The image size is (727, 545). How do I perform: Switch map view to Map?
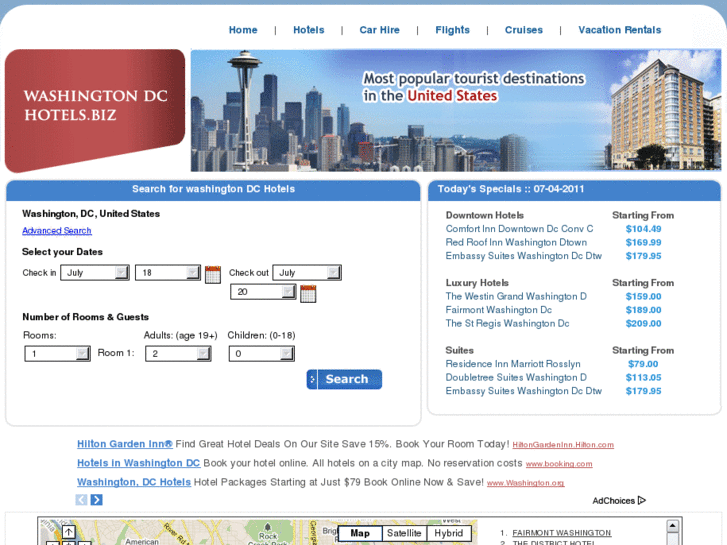pos(360,533)
